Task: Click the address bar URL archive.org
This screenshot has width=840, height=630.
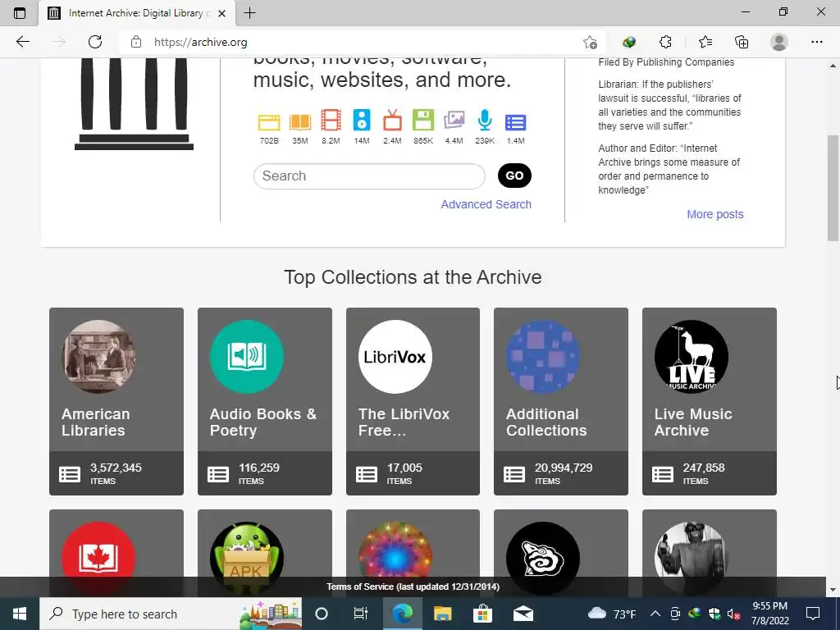Action: click(201, 42)
